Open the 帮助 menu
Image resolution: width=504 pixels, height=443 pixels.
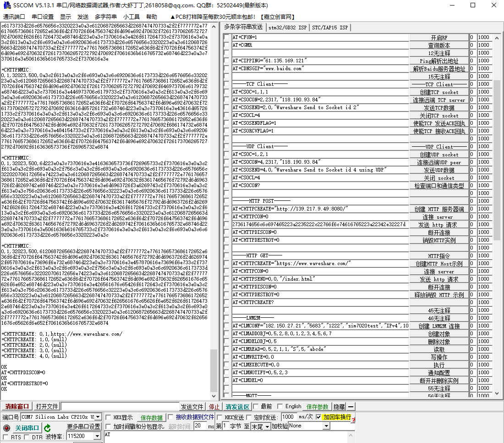point(151,17)
